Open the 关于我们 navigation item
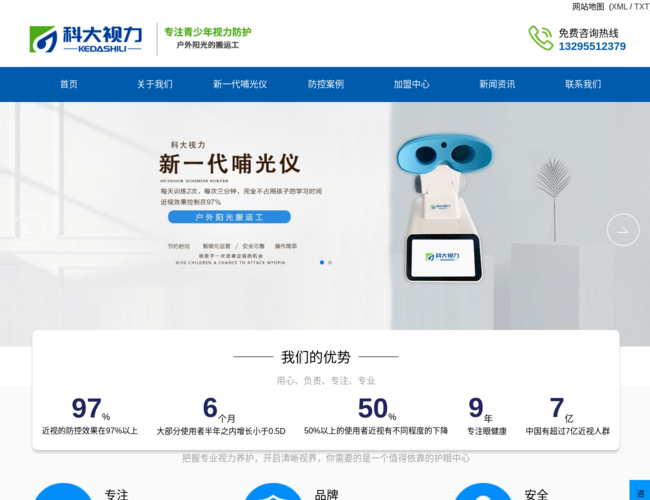 coord(155,84)
